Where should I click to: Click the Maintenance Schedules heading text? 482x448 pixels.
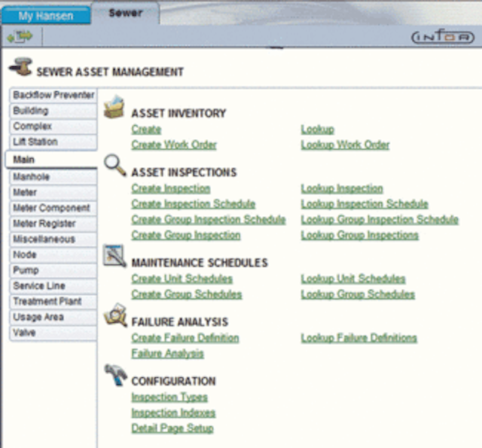pos(200,263)
